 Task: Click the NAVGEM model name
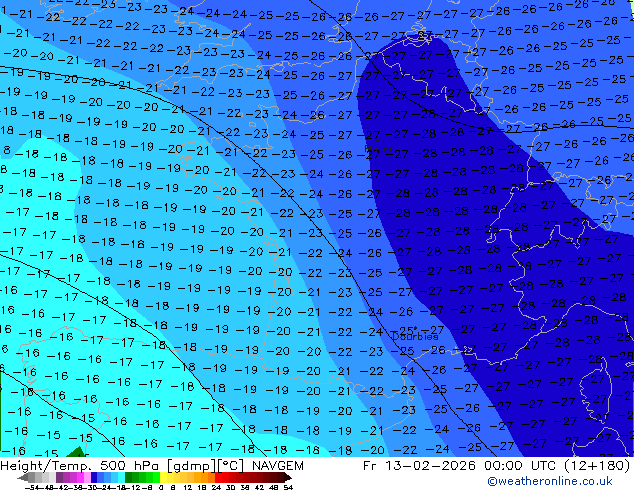(x=277, y=466)
